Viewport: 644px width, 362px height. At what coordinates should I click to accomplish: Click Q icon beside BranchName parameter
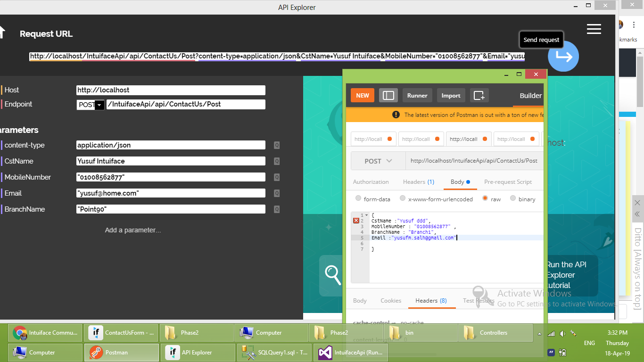click(277, 210)
